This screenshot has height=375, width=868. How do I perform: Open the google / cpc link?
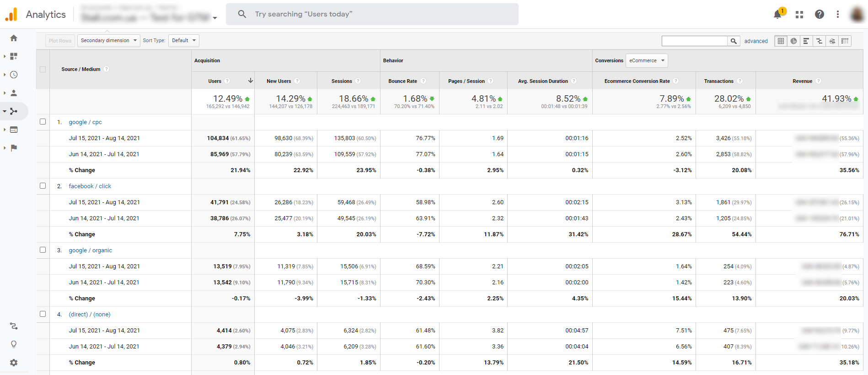(85, 122)
